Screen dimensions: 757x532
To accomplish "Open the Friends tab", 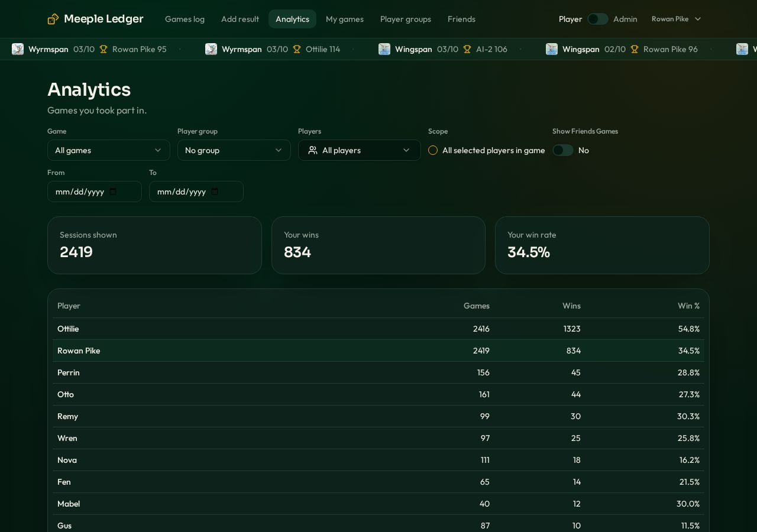I will coord(461,19).
